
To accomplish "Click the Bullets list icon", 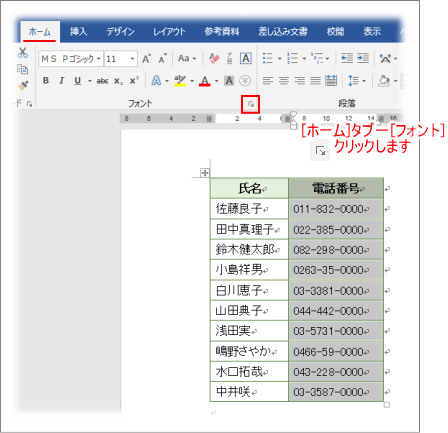I will click(x=268, y=58).
